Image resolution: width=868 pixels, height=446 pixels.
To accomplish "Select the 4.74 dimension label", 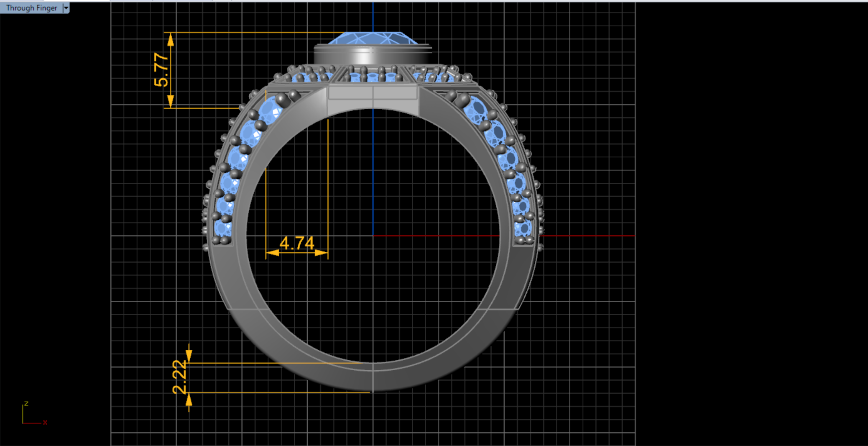I will click(297, 243).
